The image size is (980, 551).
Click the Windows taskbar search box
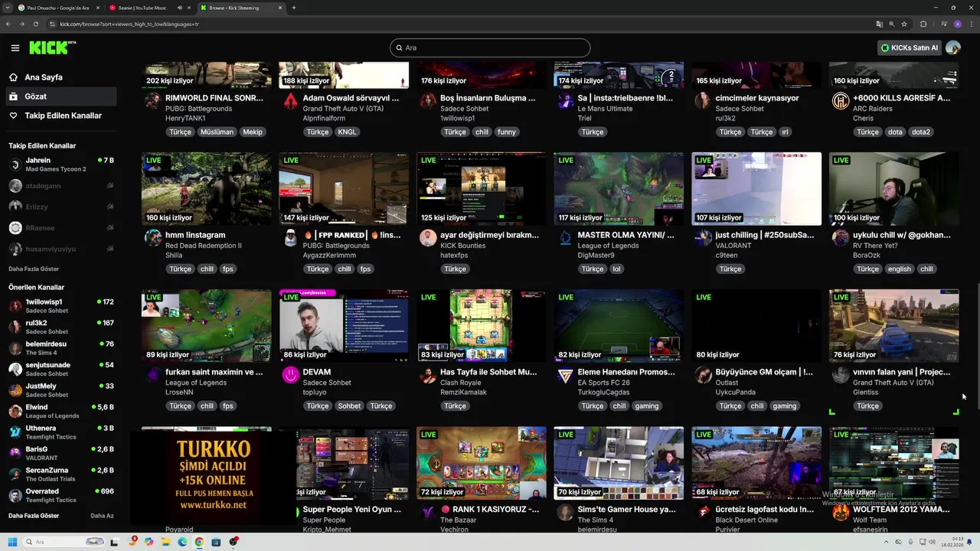coord(64,542)
